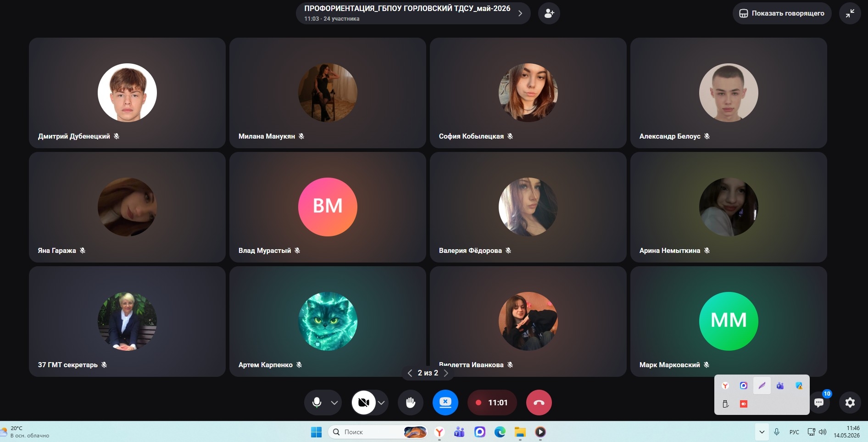
Task: Click the name label 'Валерия Фёдорова'
Action: tap(470, 251)
